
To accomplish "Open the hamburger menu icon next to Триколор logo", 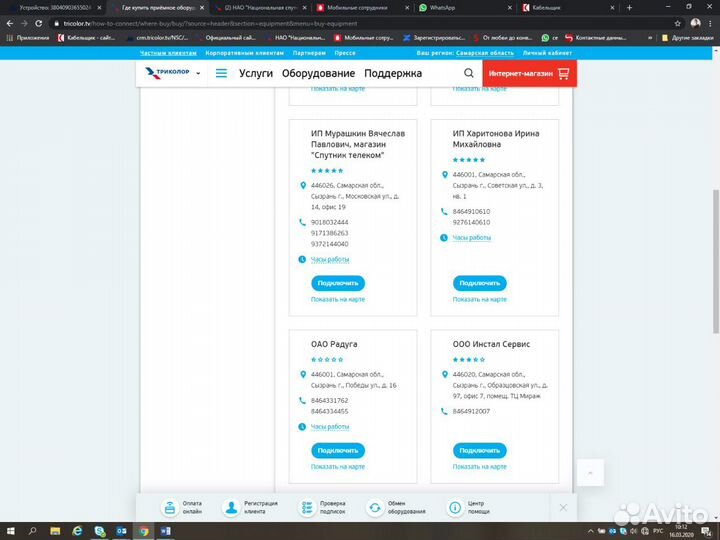I will pos(221,74).
